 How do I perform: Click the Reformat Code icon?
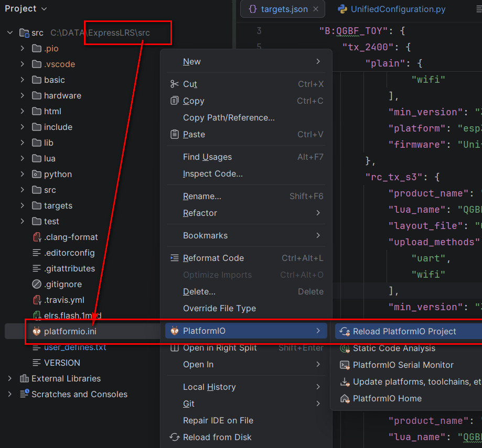point(174,258)
